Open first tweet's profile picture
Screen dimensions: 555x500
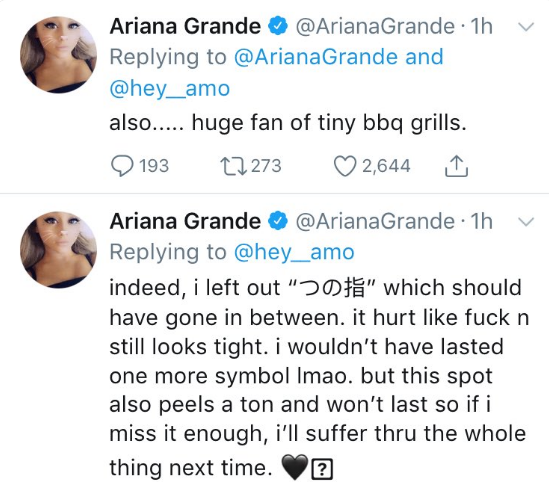(x=58, y=55)
